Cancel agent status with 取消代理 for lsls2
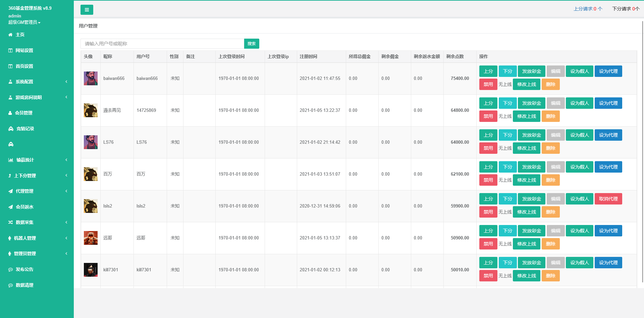 click(608, 199)
